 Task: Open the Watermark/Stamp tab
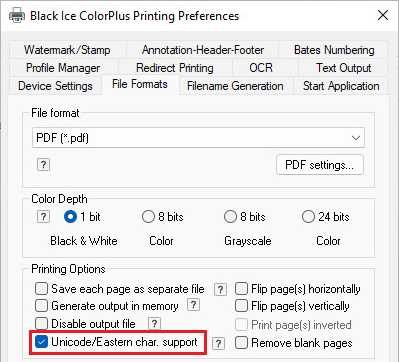click(x=67, y=50)
